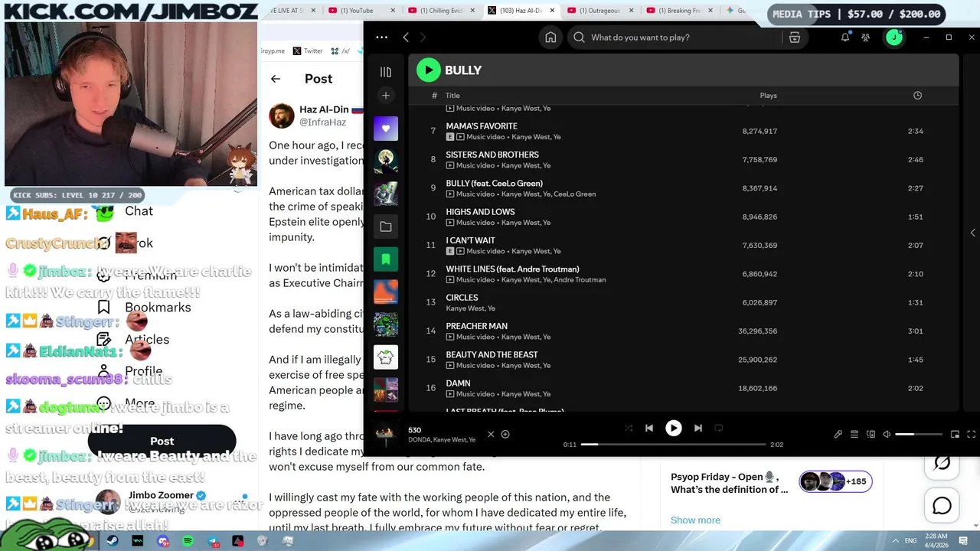Image resolution: width=980 pixels, height=551 pixels.
Task: Click 'Show more' under the Psyop Friday space
Action: click(695, 520)
